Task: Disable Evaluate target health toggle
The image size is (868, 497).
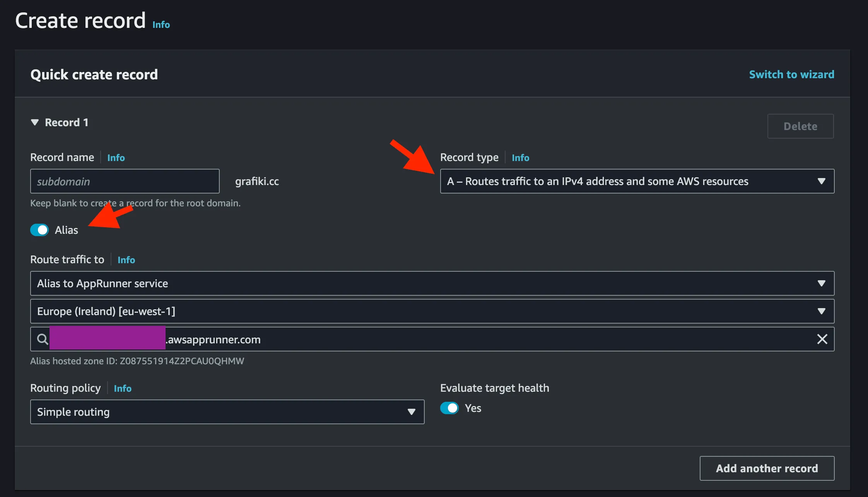Action: (449, 408)
